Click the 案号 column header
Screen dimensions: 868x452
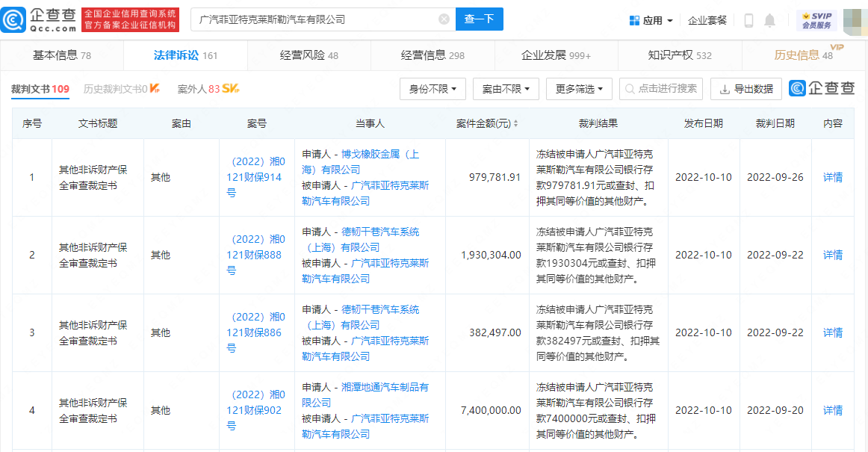pos(257,123)
